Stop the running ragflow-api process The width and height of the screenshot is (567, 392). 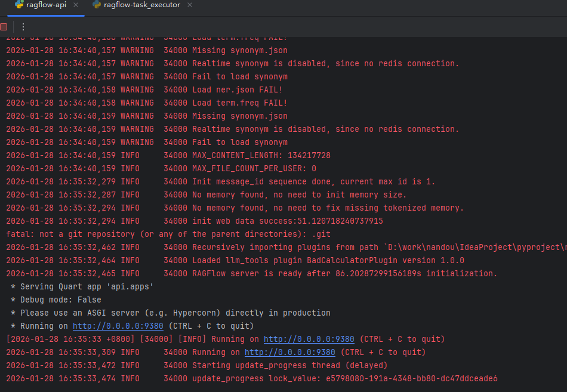pos(4,27)
